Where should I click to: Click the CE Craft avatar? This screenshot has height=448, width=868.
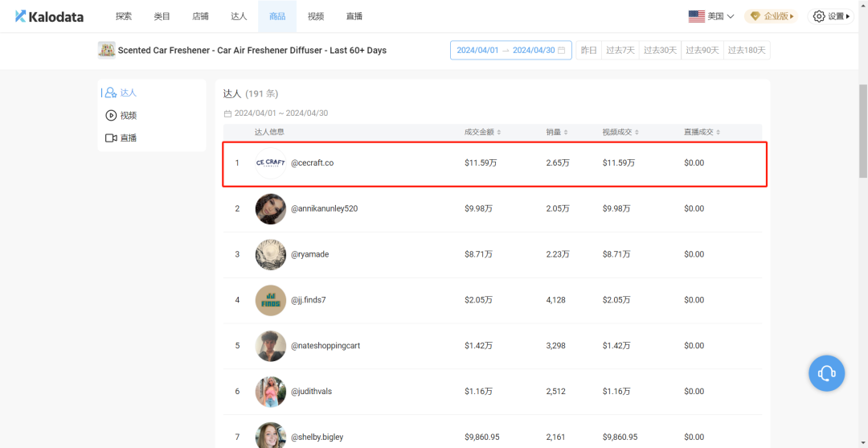(271, 162)
